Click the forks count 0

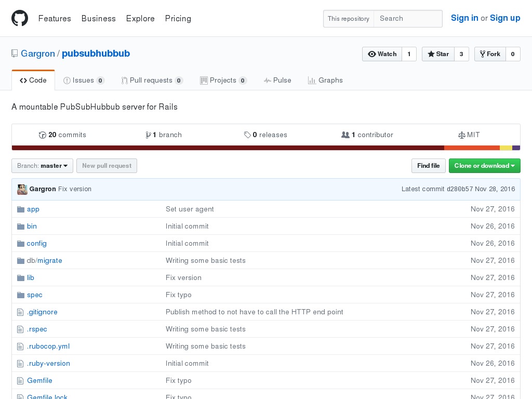[513, 54]
